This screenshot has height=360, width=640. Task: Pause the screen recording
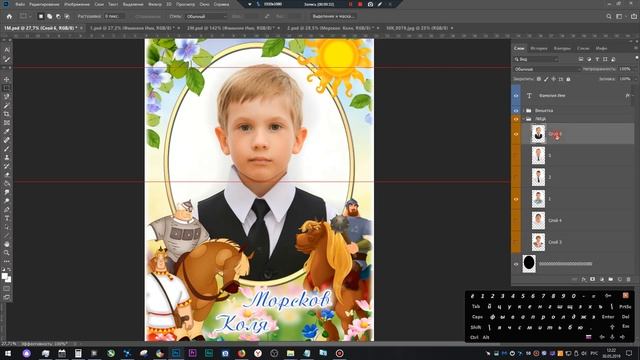point(350,4)
